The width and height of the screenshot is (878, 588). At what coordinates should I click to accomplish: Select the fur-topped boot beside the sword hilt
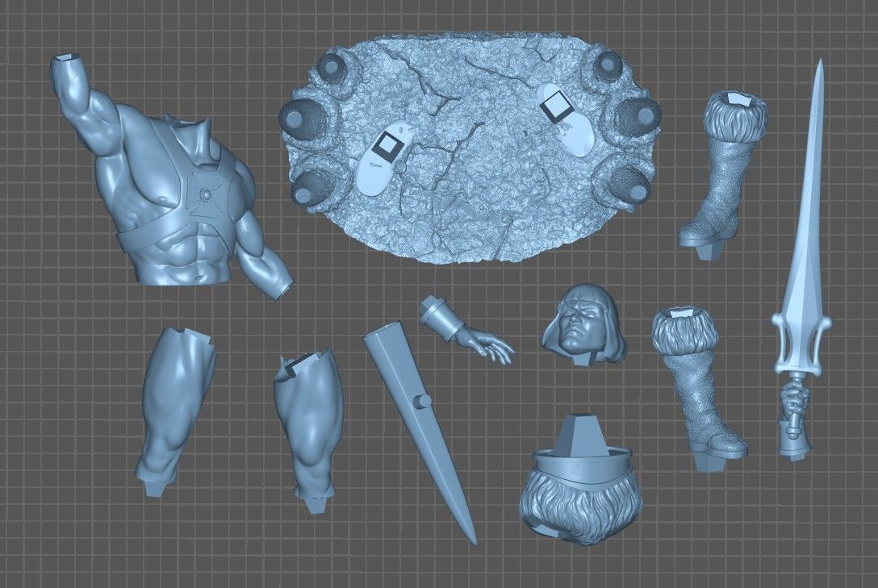click(x=698, y=389)
